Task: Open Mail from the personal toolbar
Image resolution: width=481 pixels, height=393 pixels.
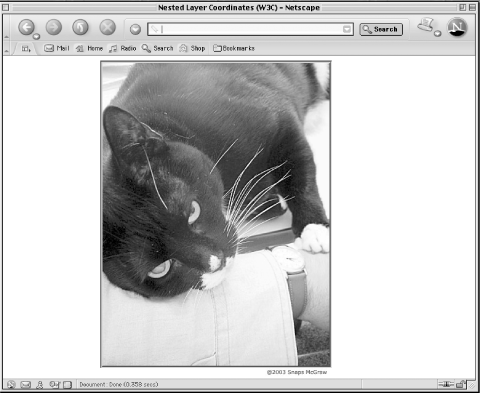Action: (57, 48)
